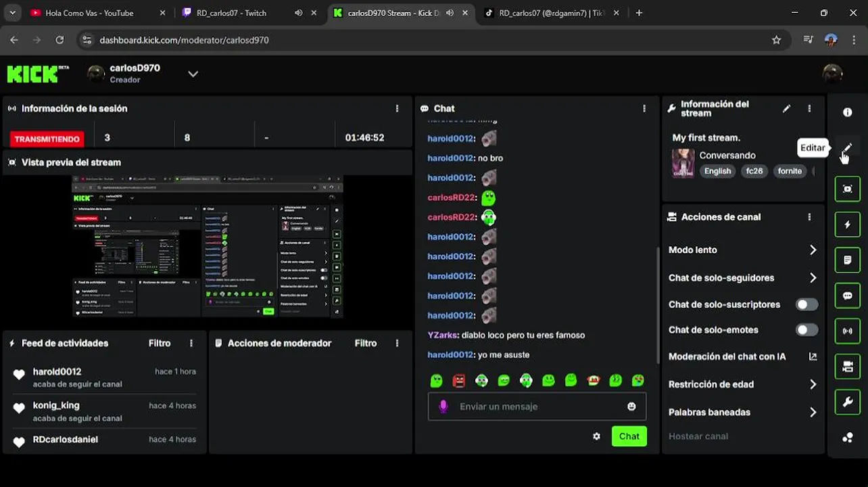Click Enviar un mensaje input field
The image size is (868, 487).
(x=537, y=407)
